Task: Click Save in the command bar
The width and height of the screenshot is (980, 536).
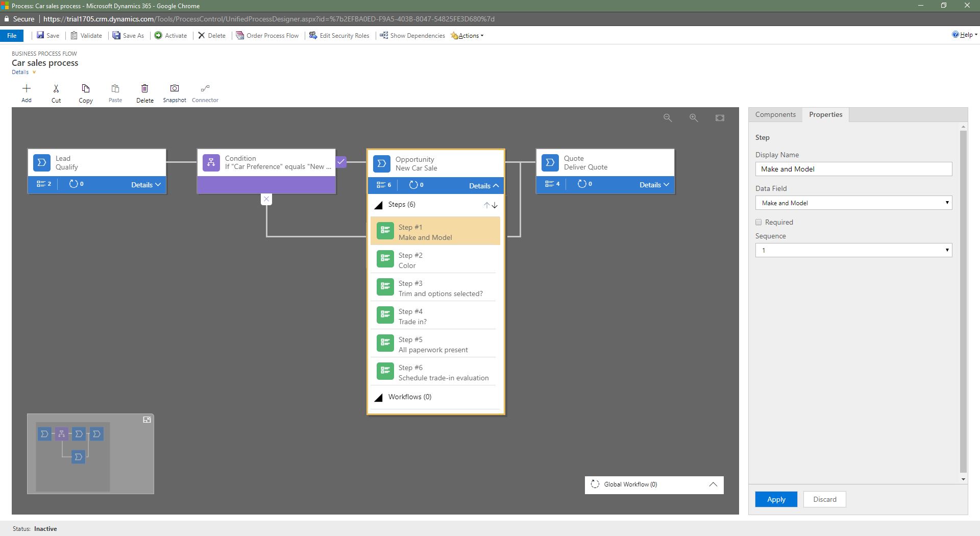Action: 48,35
